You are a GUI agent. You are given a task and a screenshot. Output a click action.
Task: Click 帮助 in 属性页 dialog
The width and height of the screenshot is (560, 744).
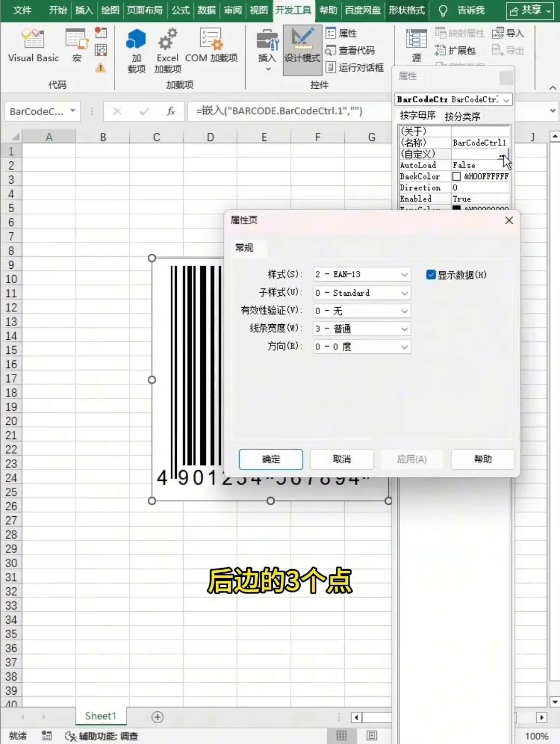pyautogui.click(x=483, y=459)
